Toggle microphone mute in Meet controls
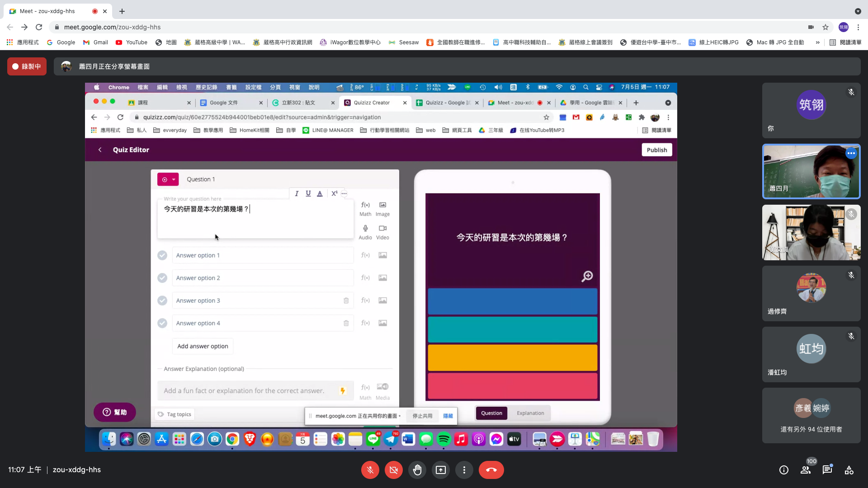 click(370, 470)
